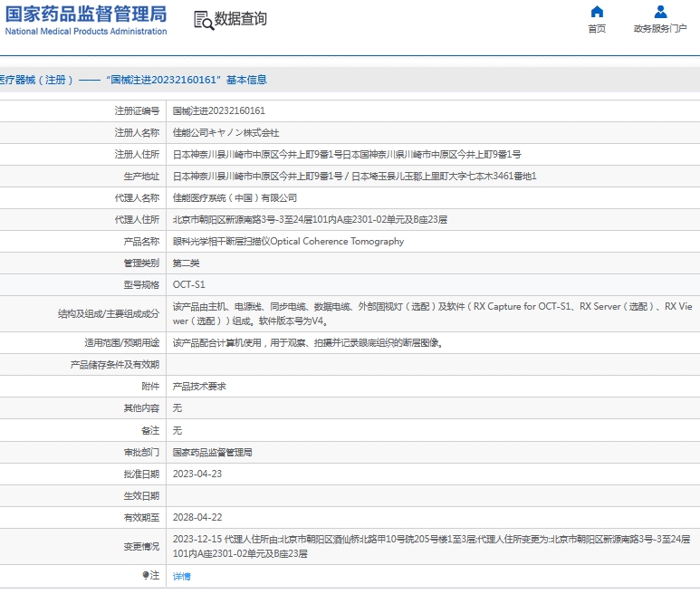Click the 无 value in 备注 row
Viewport: 700px width, 594px height.
(177, 430)
